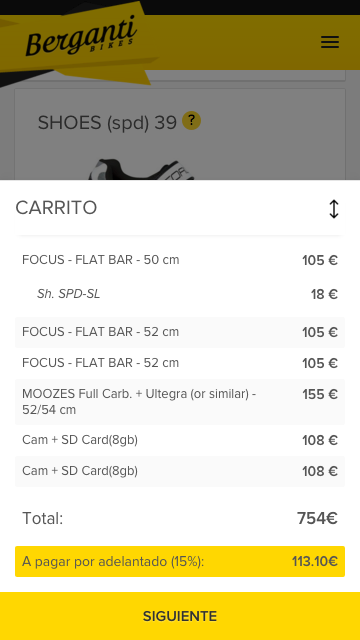Open the hamburger menu
360x640 pixels.
pos(330,42)
